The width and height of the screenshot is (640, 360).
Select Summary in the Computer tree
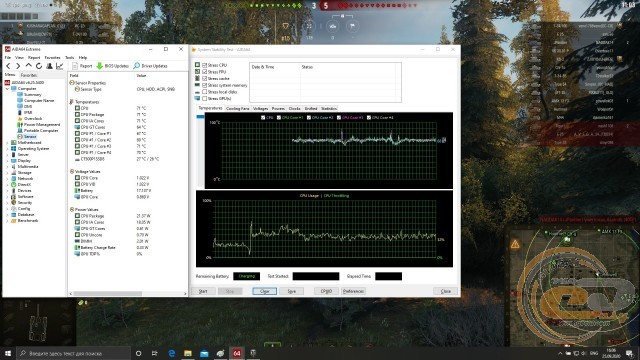pyautogui.click(x=32, y=95)
